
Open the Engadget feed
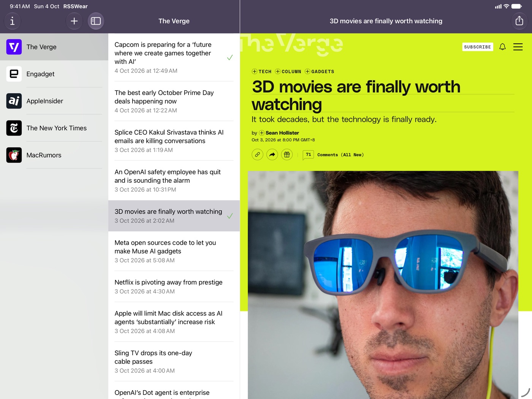click(54, 74)
